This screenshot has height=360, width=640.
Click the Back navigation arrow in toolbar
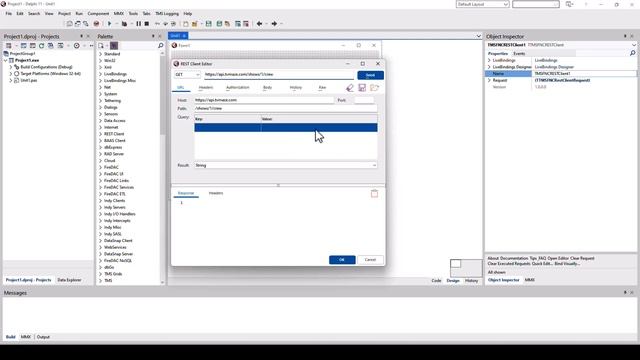(259, 24)
